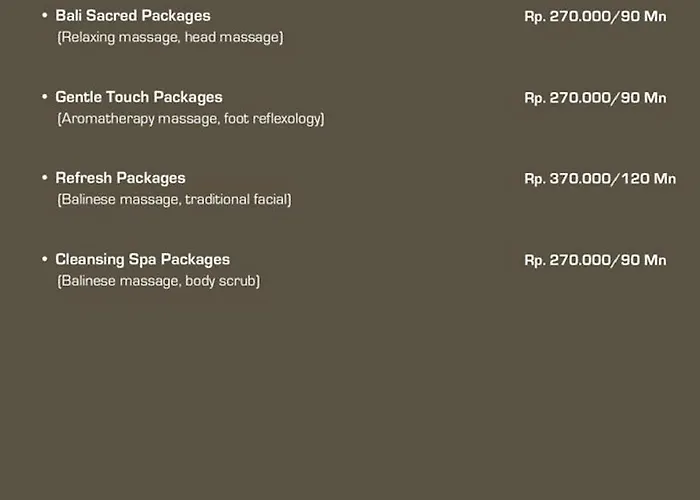
Task: Click the word Spa in last package
Action: (x=142, y=260)
